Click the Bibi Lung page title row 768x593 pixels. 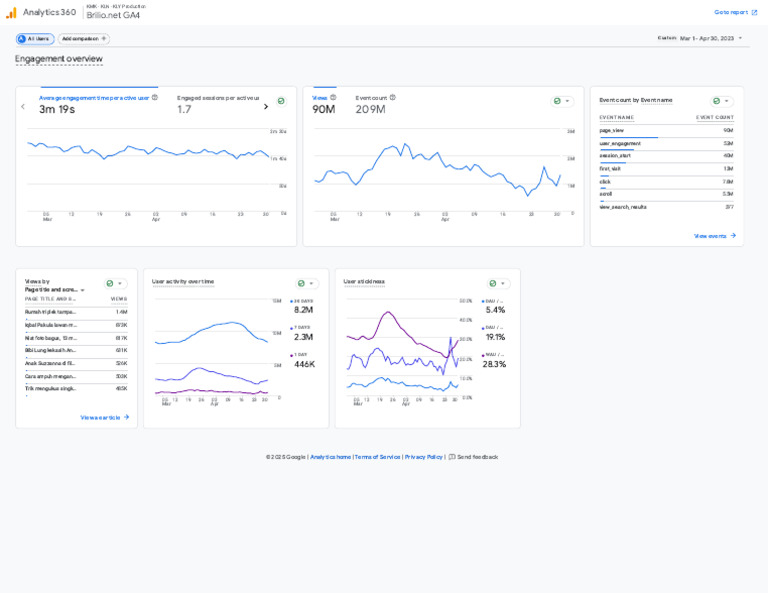coord(76,351)
